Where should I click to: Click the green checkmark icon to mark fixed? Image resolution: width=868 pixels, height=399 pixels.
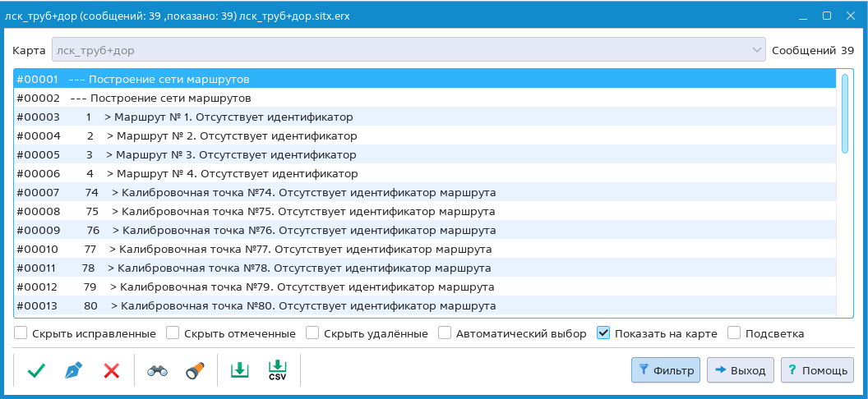point(36,370)
